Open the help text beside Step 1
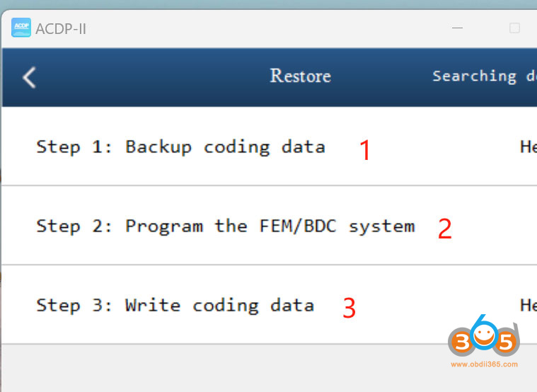Image resolution: width=537 pixels, height=392 pixels. tap(528, 147)
